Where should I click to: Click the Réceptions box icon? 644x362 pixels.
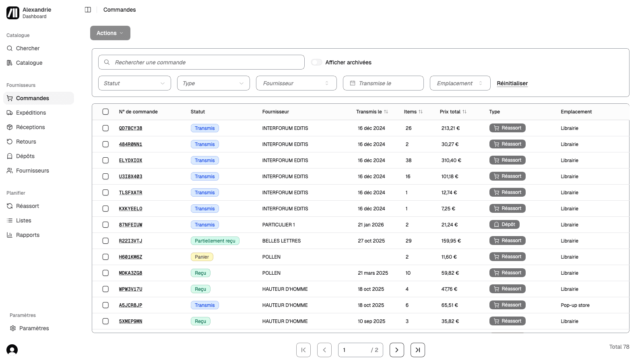click(x=10, y=127)
